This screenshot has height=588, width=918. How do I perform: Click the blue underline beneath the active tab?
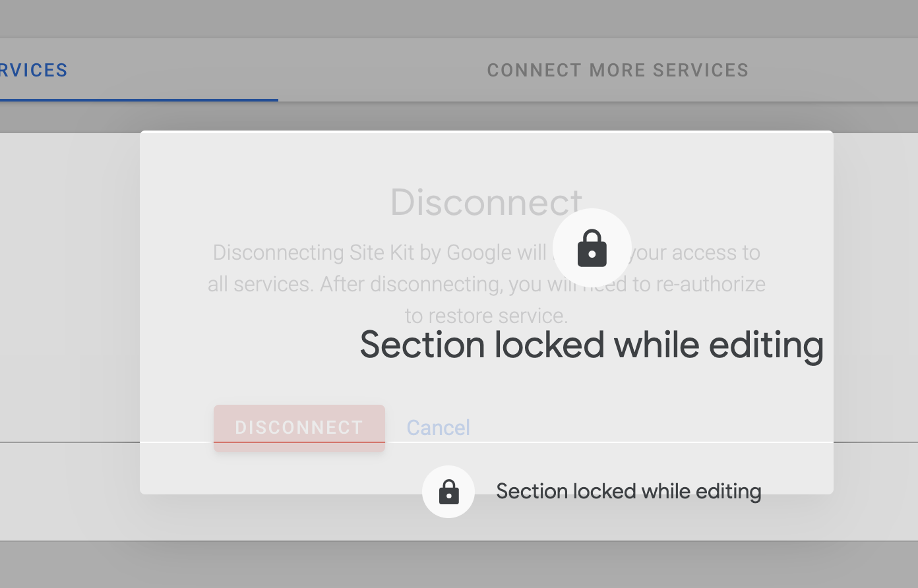point(138,100)
